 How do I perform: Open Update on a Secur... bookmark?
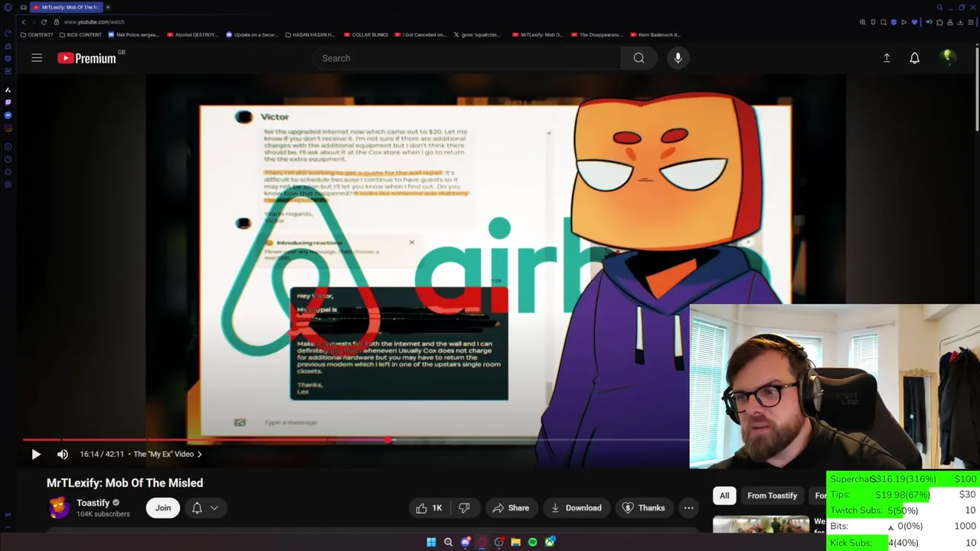pos(252,34)
